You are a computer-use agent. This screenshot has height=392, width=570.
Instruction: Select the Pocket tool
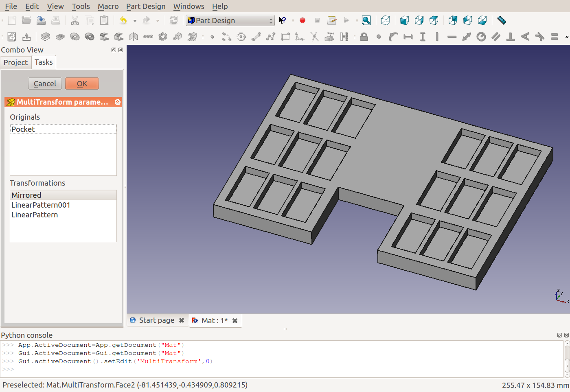(x=60, y=37)
